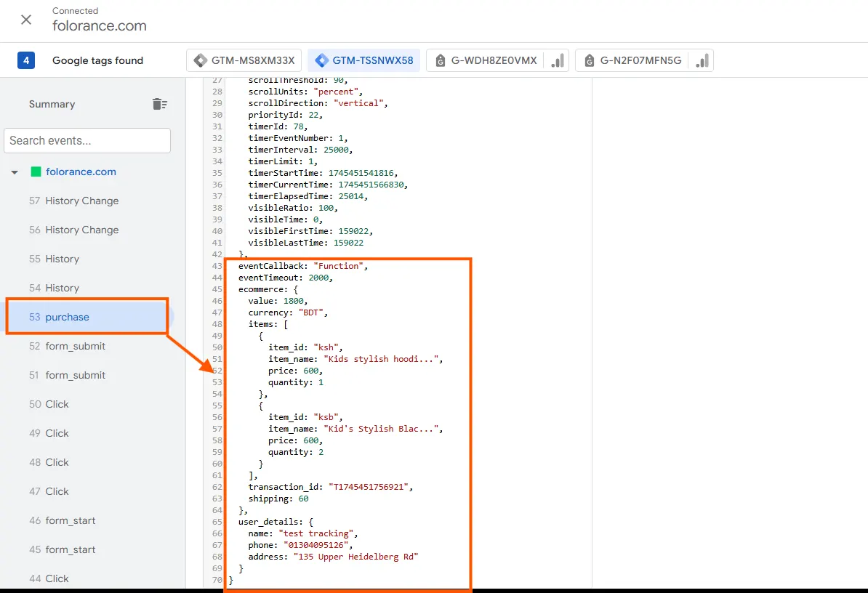The image size is (868, 593).
Task: Click the phone value "01304095126"
Action: tap(316, 545)
